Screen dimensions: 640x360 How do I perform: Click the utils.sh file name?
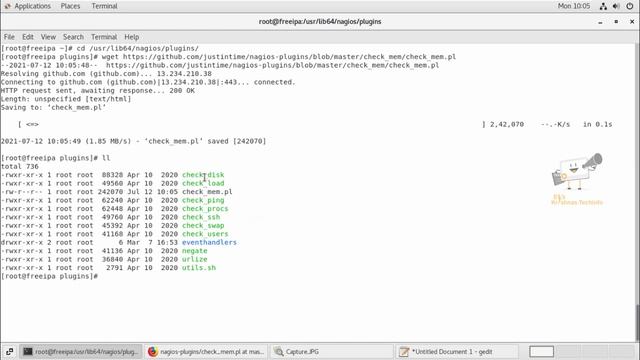pyautogui.click(x=199, y=268)
